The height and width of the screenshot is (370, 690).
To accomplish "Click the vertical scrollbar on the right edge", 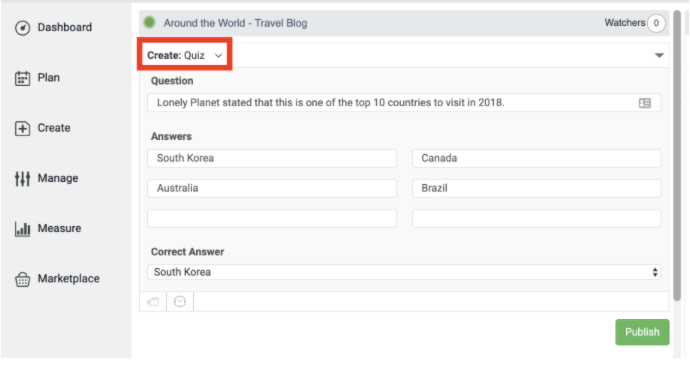I will point(677,156).
